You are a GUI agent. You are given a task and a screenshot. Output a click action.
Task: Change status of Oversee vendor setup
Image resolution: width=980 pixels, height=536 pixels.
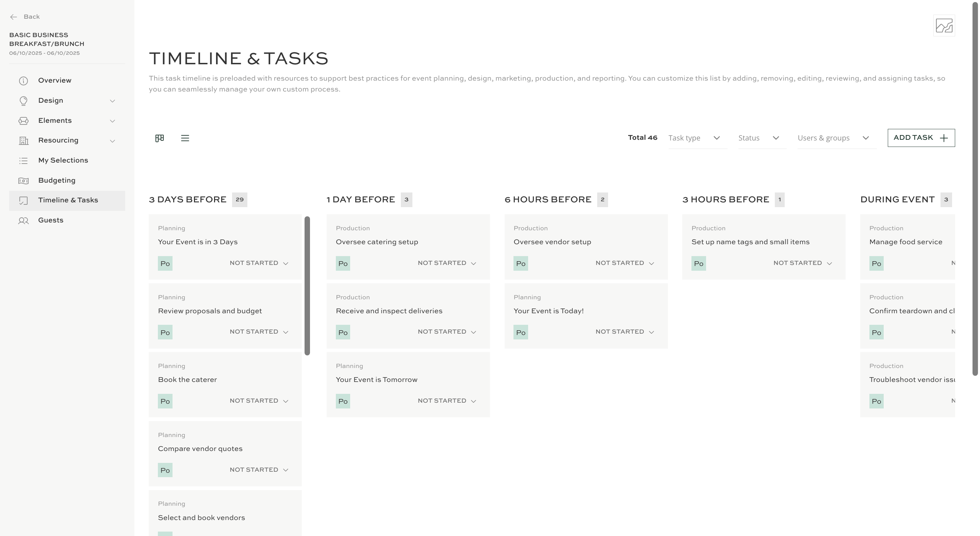625,263
